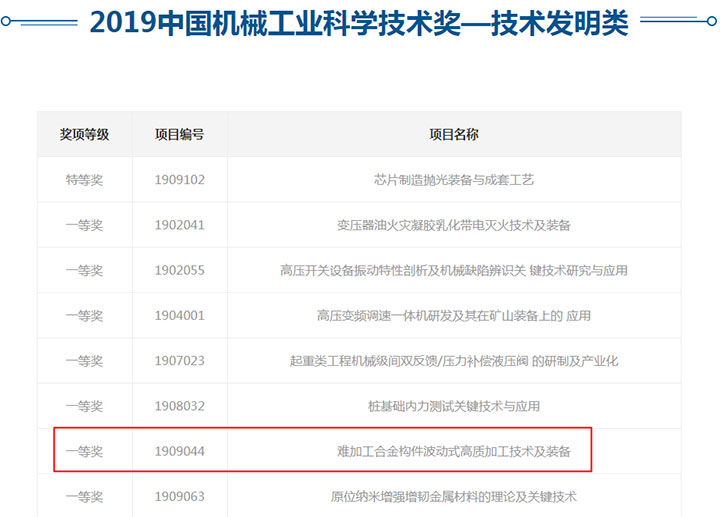Select project number 1902041
Image resolution: width=720 pixels, height=517 pixels.
point(180,225)
